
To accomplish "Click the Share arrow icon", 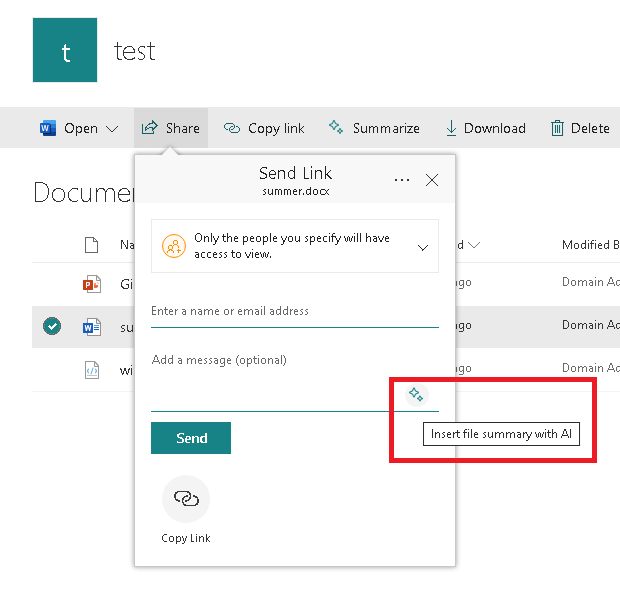I will tap(149, 128).
